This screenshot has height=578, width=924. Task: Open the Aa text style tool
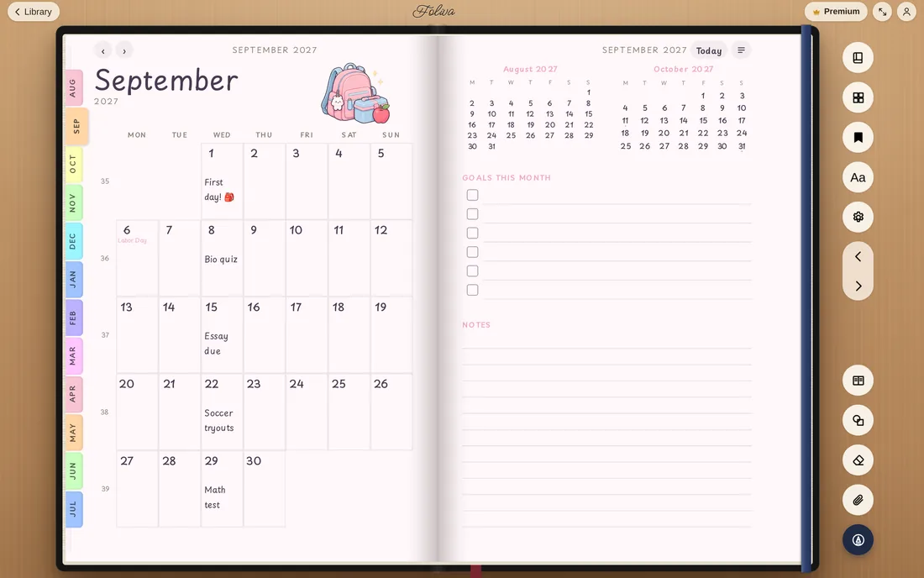(858, 177)
